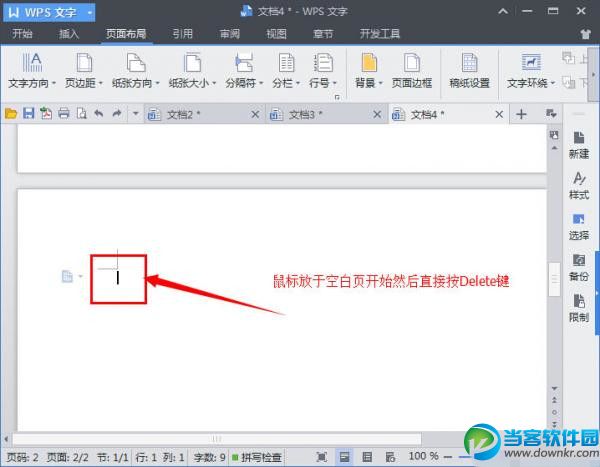Open 样式 styles in the right sidebar
This screenshot has height=467, width=600.
pos(579,186)
